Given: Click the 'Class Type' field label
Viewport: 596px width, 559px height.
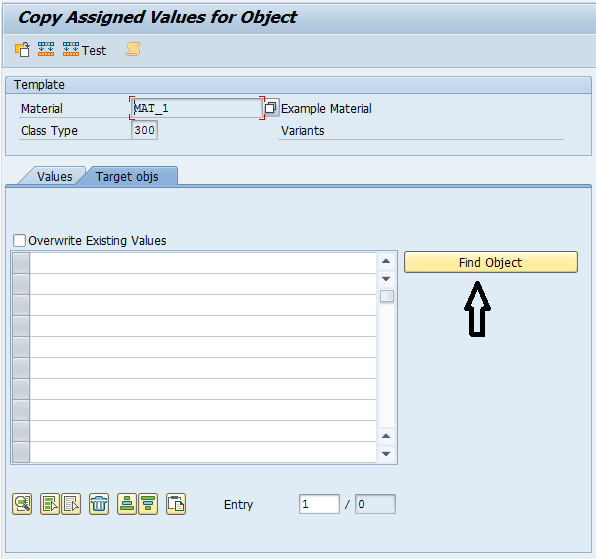Looking at the screenshot, I should (49, 131).
